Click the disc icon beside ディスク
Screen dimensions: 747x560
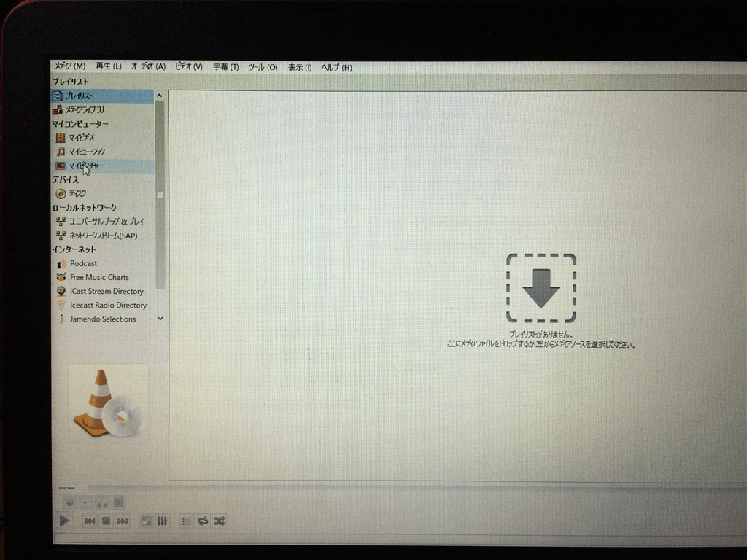tap(61, 194)
